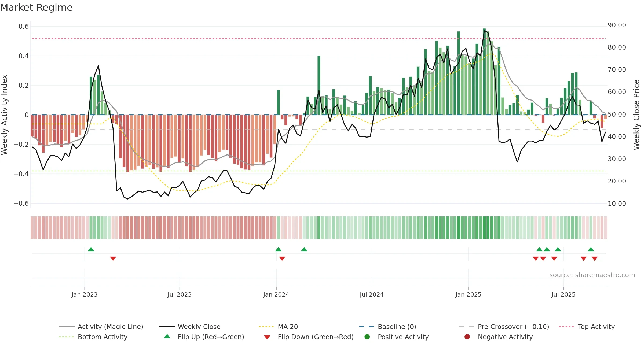The height and width of the screenshot is (362, 644).
Task: Click the Pre-Crossover (−0.10) legend entry
Action: point(504,327)
